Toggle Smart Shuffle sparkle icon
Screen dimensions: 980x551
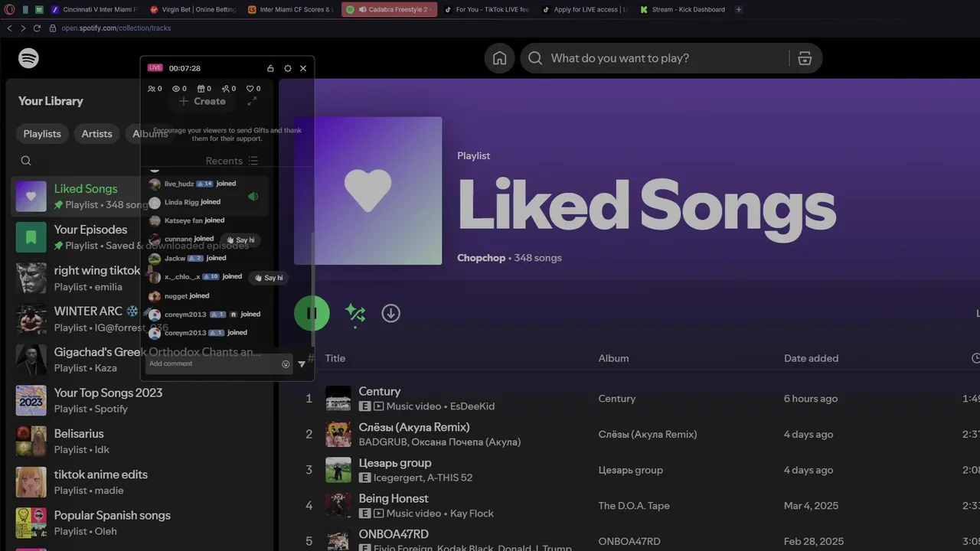[354, 314]
